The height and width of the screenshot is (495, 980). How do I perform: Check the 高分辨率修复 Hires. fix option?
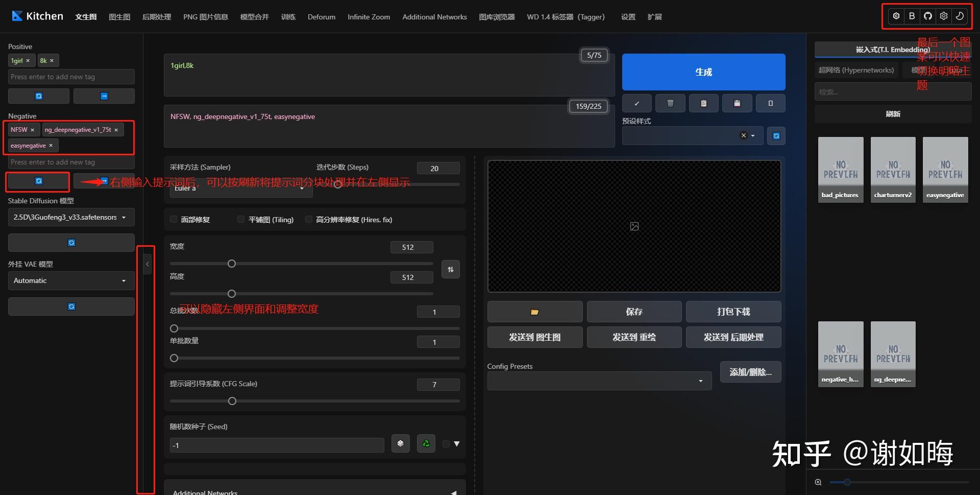(x=309, y=219)
